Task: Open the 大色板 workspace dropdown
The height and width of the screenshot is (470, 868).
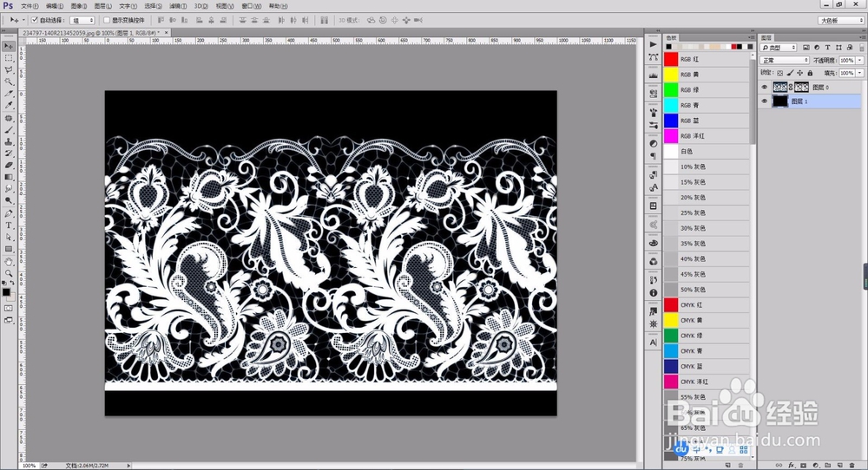Action: click(841, 20)
